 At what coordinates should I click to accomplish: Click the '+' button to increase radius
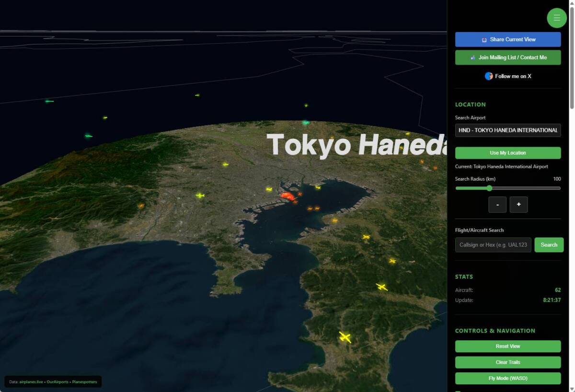click(x=518, y=205)
